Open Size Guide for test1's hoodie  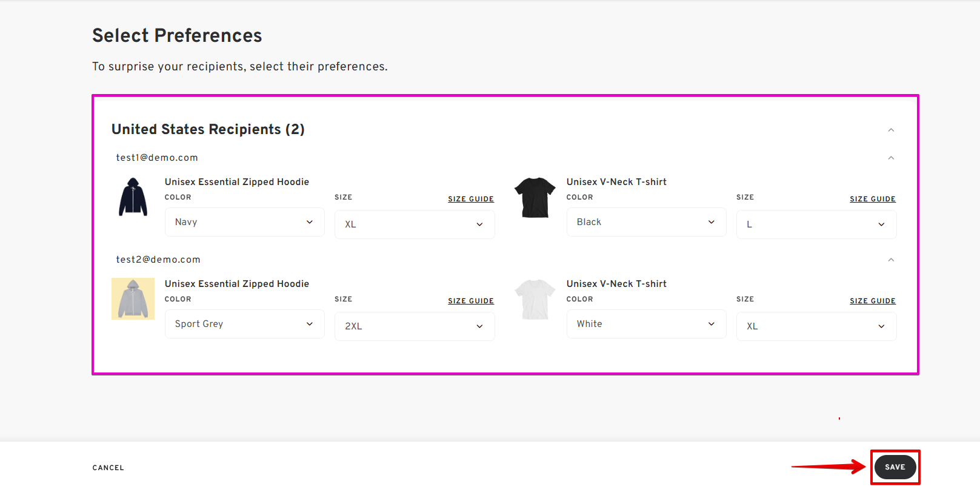pos(471,199)
